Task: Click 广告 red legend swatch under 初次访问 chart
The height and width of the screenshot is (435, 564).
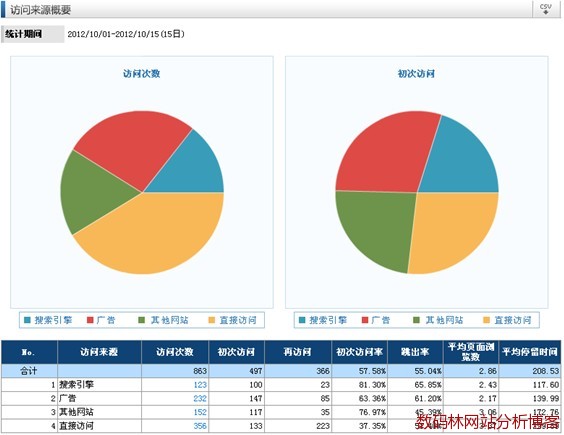Action: pos(365,320)
